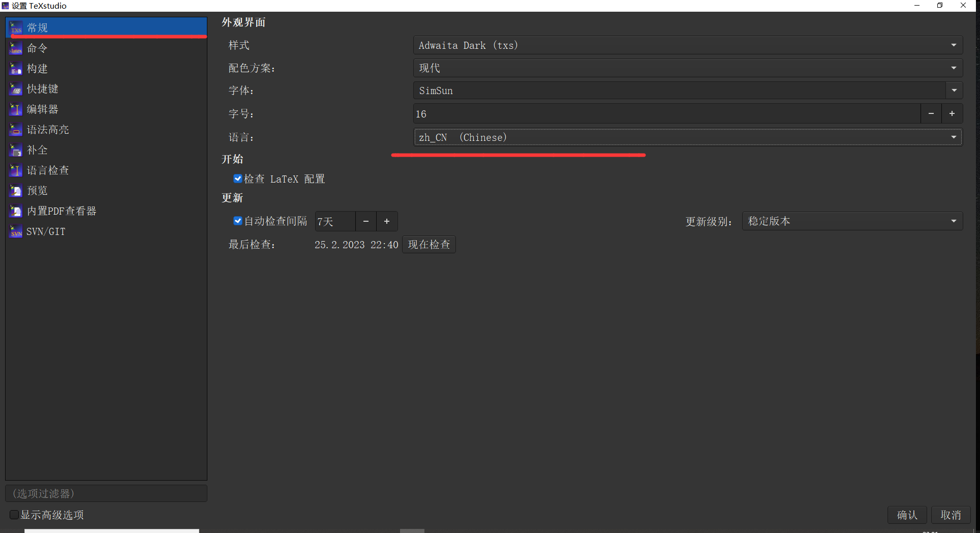Click the 语言检查 language check icon

point(16,170)
